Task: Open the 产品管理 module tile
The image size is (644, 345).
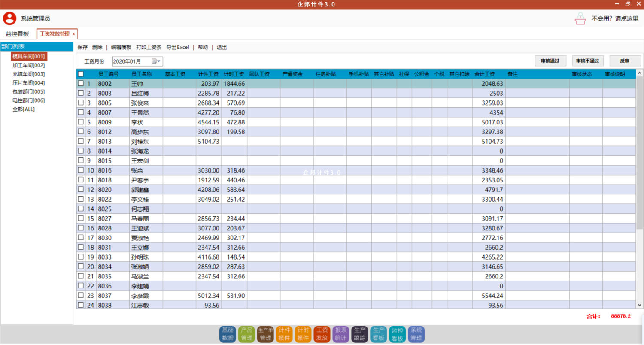Action: pos(246,334)
